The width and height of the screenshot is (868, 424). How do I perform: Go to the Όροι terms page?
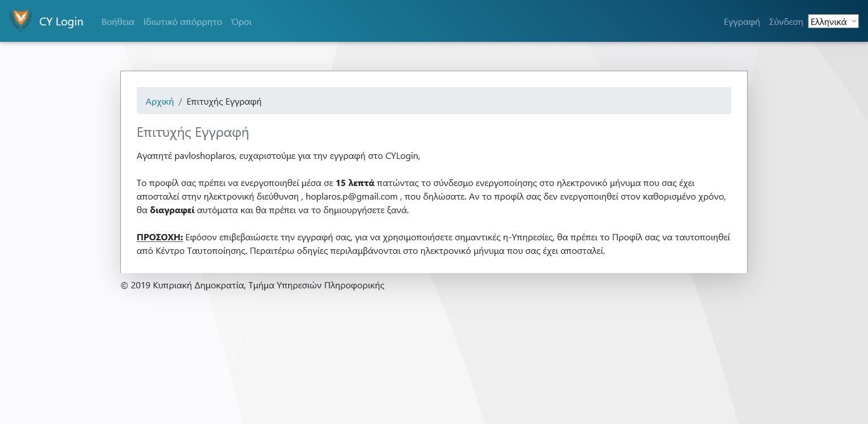coord(241,21)
